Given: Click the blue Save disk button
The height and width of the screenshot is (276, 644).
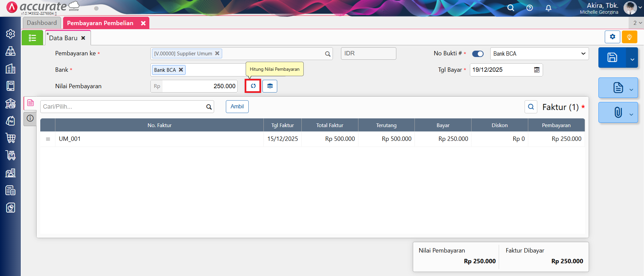Looking at the screenshot, I should (x=612, y=58).
